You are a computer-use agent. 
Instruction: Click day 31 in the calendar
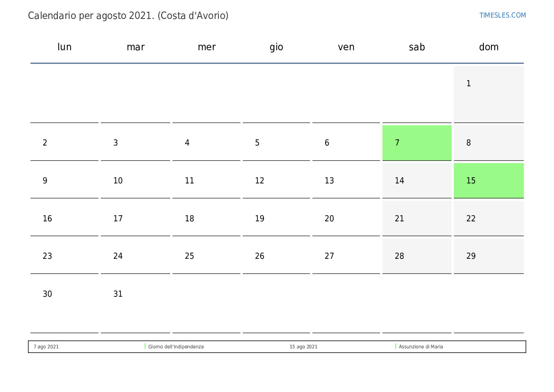pos(136,305)
